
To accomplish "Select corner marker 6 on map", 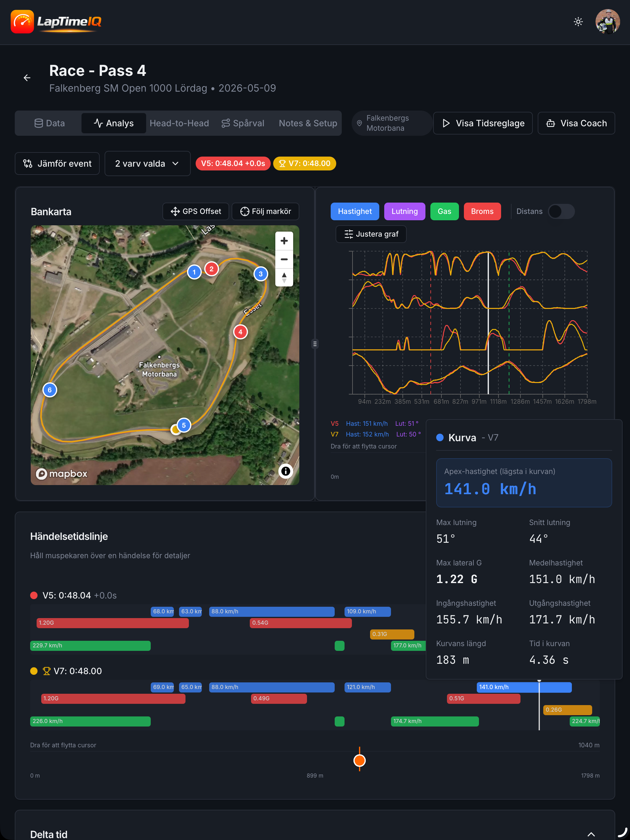I will (50, 390).
